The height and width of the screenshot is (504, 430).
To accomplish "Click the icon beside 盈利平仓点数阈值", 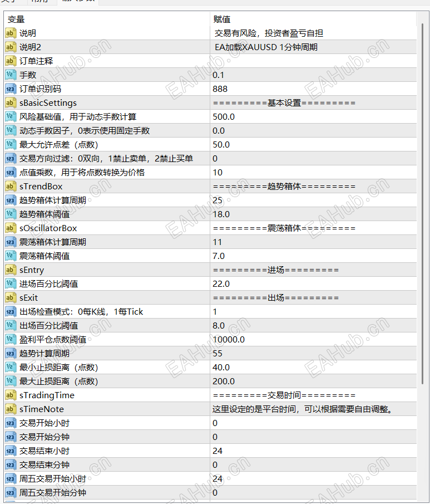I will [x=10, y=340].
